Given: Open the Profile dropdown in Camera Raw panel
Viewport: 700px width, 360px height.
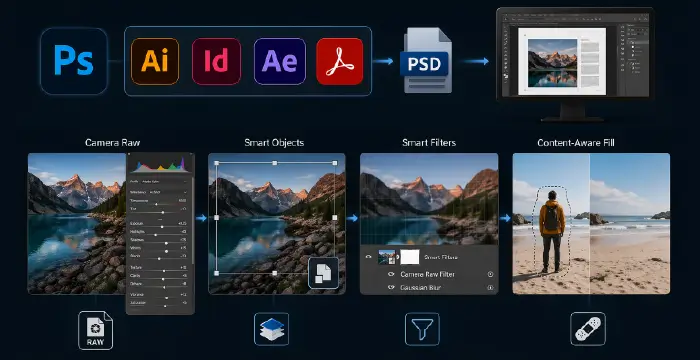Looking at the screenshot, I should [158, 182].
